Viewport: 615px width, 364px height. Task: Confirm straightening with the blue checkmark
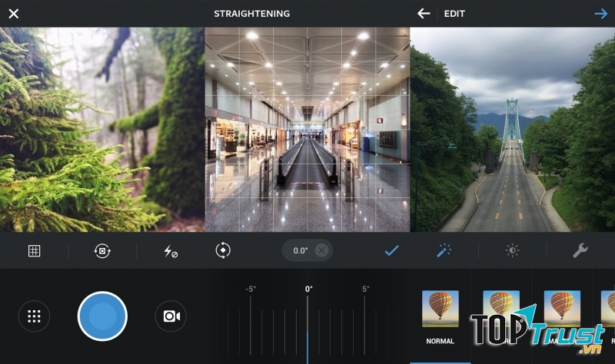(391, 250)
